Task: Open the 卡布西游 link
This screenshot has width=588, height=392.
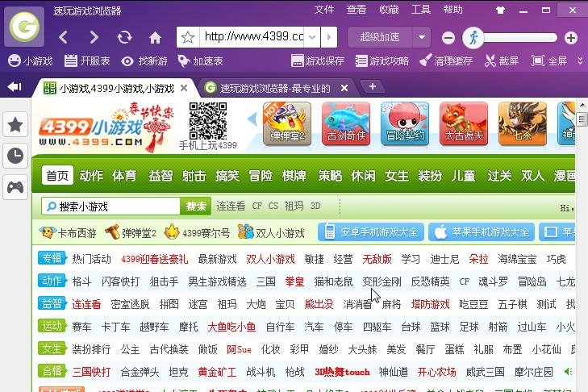Action: click(x=68, y=233)
